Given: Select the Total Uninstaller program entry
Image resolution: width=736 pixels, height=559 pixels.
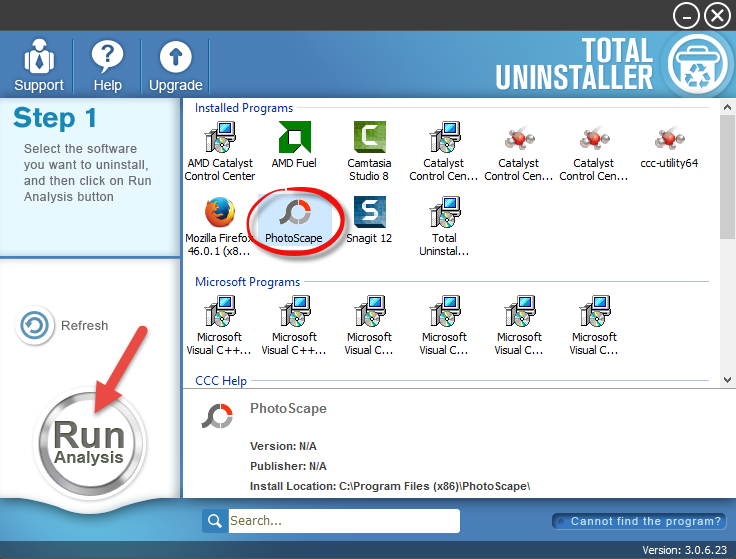Looking at the screenshot, I should pyautogui.click(x=444, y=226).
